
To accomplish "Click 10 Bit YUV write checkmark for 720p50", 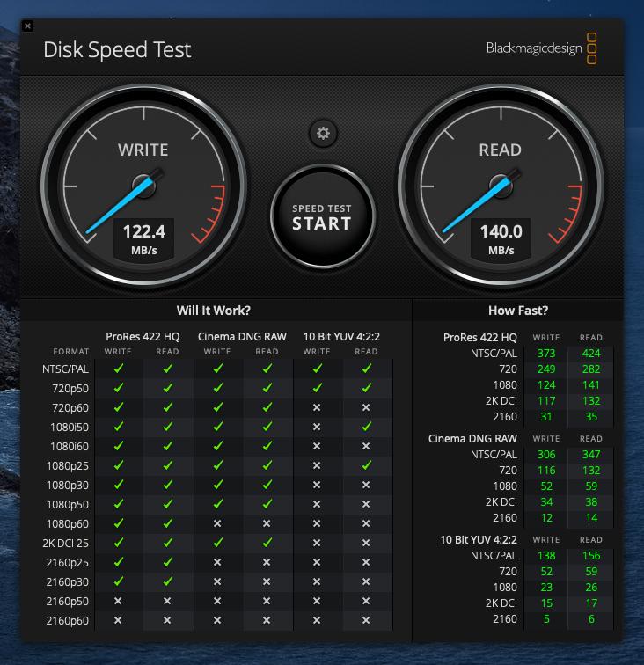I will tap(317, 388).
